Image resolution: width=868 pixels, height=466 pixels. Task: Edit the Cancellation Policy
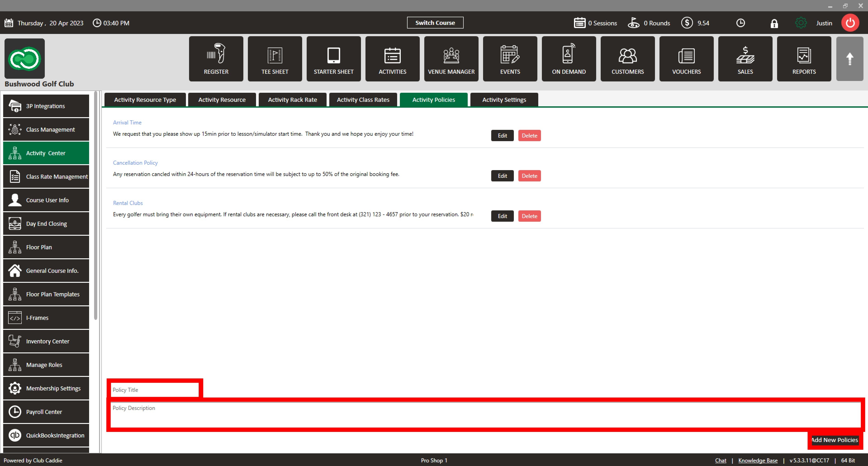pos(502,176)
